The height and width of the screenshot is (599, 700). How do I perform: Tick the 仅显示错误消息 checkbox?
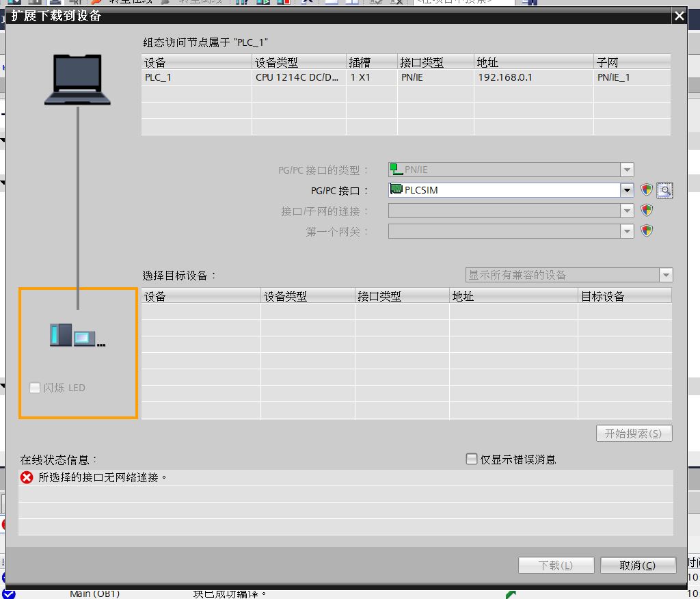[472, 460]
